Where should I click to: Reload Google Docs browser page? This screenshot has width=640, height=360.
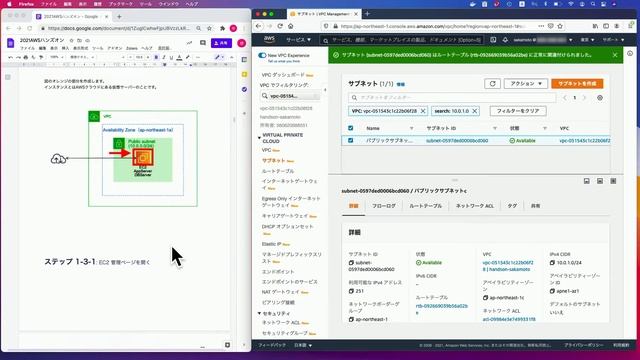(x=30, y=28)
